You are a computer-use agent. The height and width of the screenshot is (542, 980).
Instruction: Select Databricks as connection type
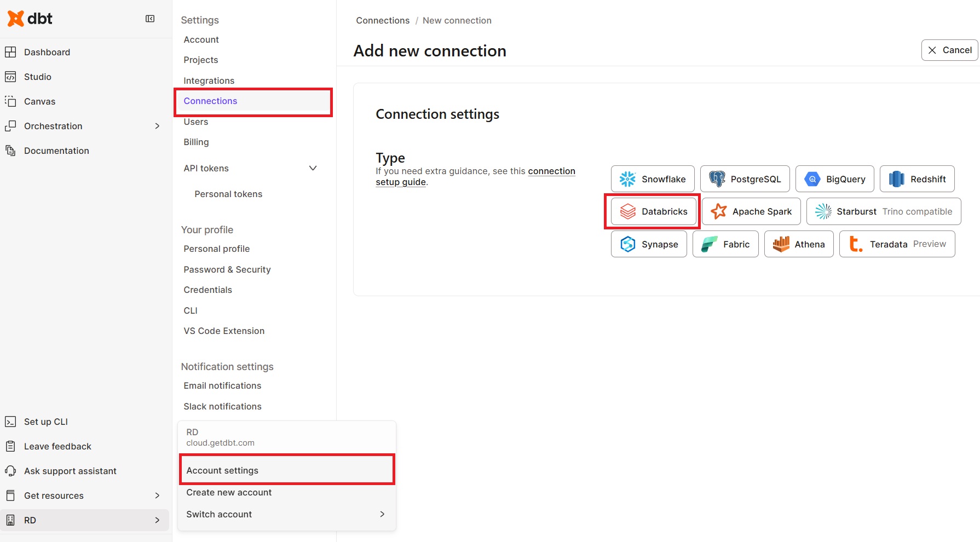pos(653,211)
